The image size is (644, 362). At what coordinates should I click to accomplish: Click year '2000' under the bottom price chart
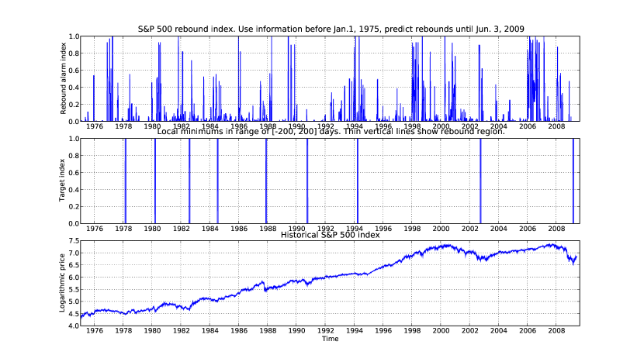coord(441,331)
